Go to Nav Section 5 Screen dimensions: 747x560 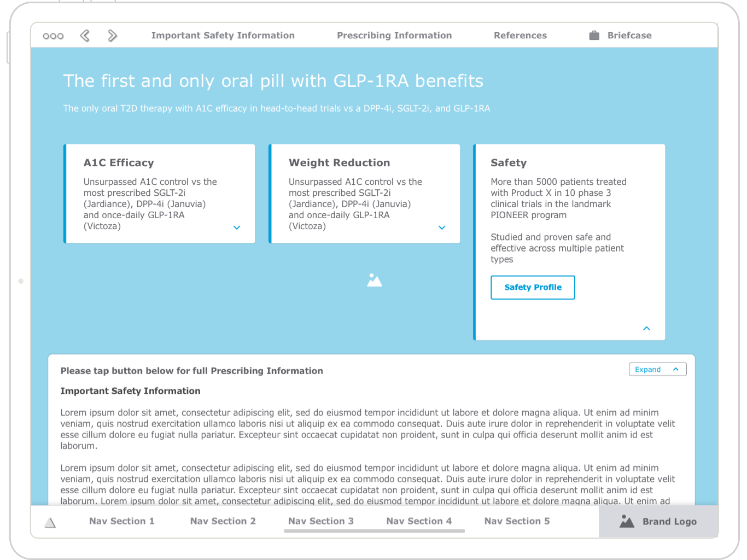tap(517, 521)
